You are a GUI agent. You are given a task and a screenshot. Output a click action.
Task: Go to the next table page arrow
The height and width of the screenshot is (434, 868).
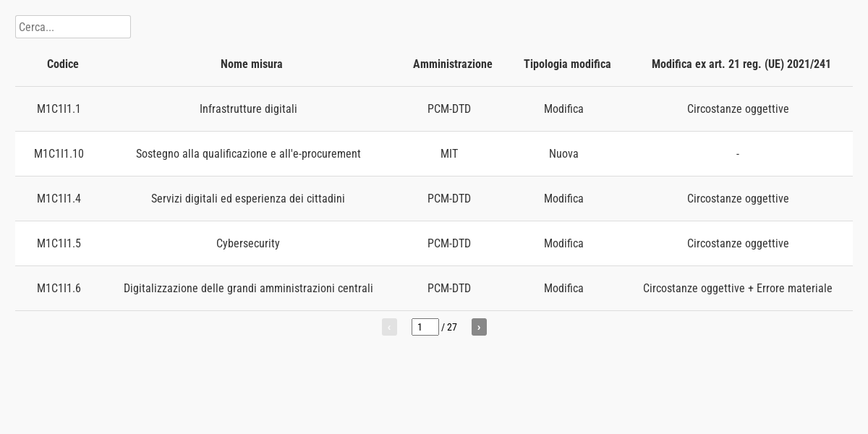[479, 327]
